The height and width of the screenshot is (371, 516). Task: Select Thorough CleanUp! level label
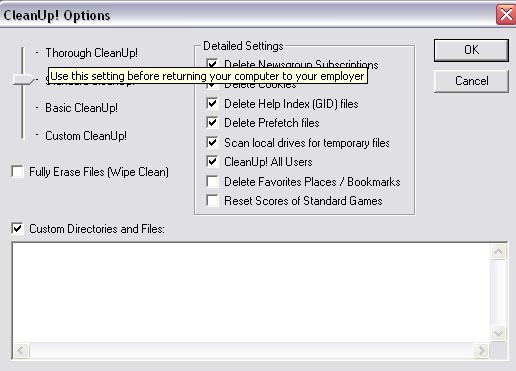coord(91,53)
